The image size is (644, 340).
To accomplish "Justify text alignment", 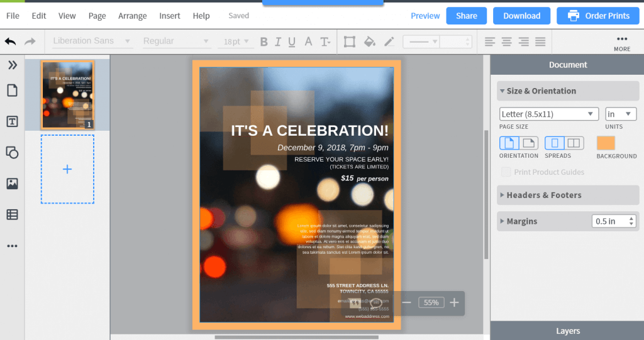I will click(540, 41).
